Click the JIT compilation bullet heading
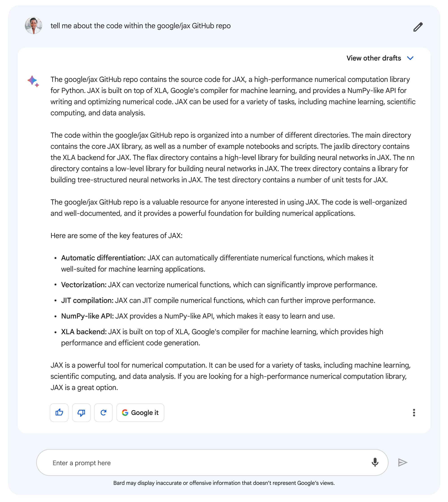Screen dimensions: 448x502 coord(87,300)
